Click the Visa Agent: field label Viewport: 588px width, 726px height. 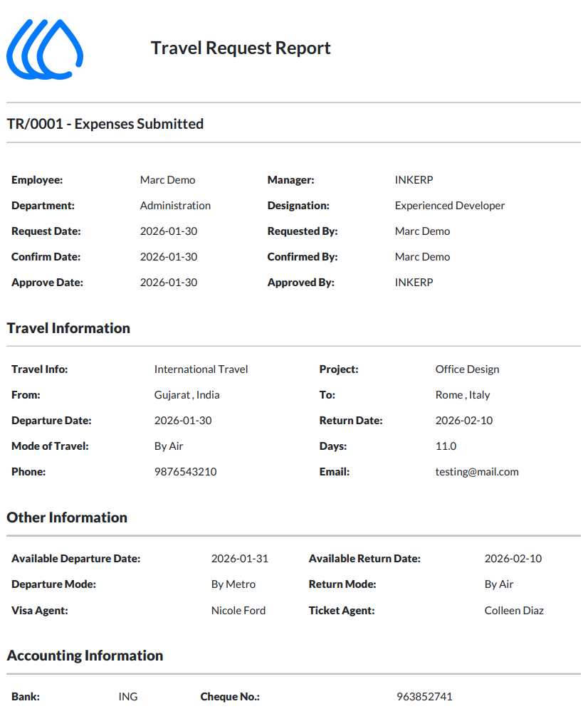click(39, 611)
